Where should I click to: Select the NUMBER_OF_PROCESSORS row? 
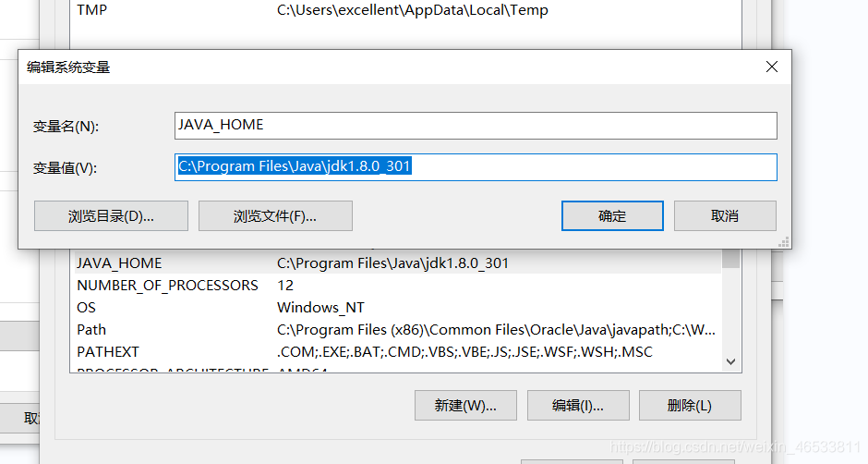397,285
